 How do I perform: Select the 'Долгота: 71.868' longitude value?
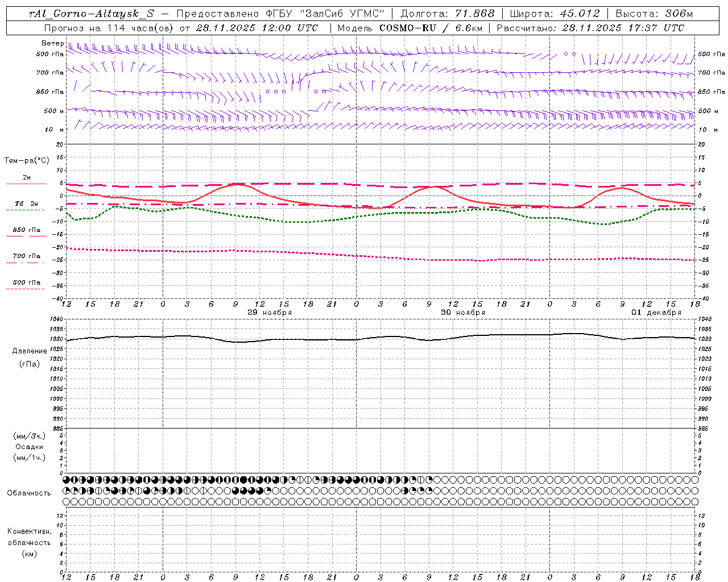coord(448,14)
